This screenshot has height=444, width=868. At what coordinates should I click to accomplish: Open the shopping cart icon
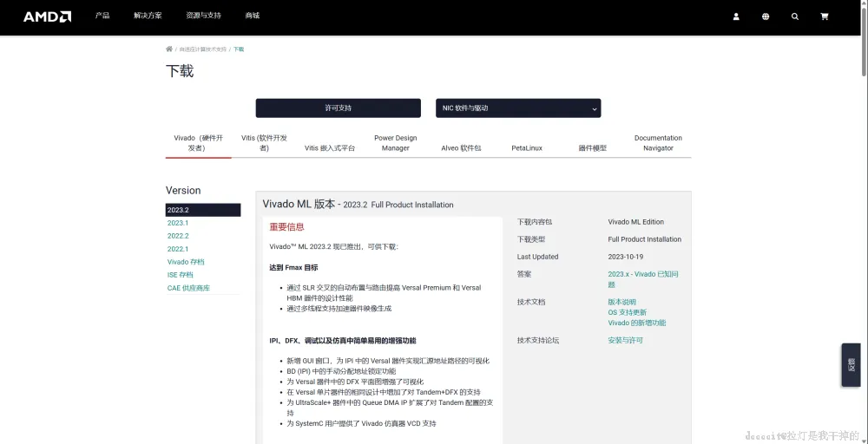825,16
